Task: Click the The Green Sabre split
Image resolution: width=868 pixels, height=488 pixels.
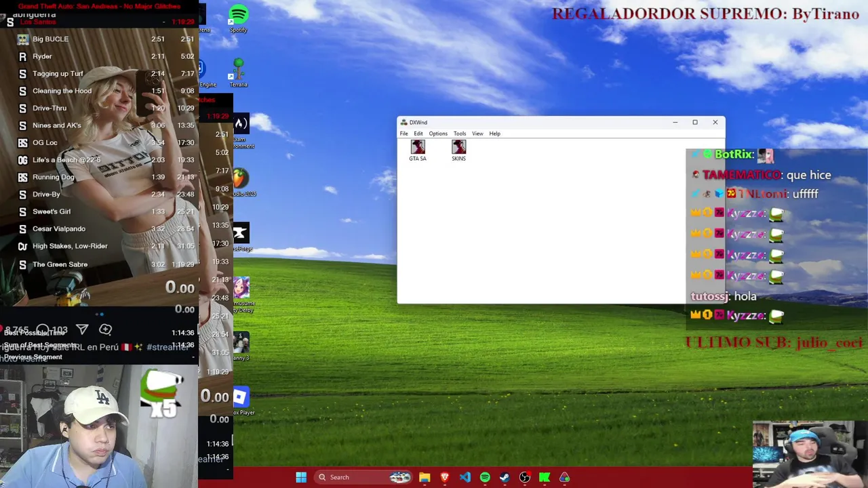Action: [106, 264]
